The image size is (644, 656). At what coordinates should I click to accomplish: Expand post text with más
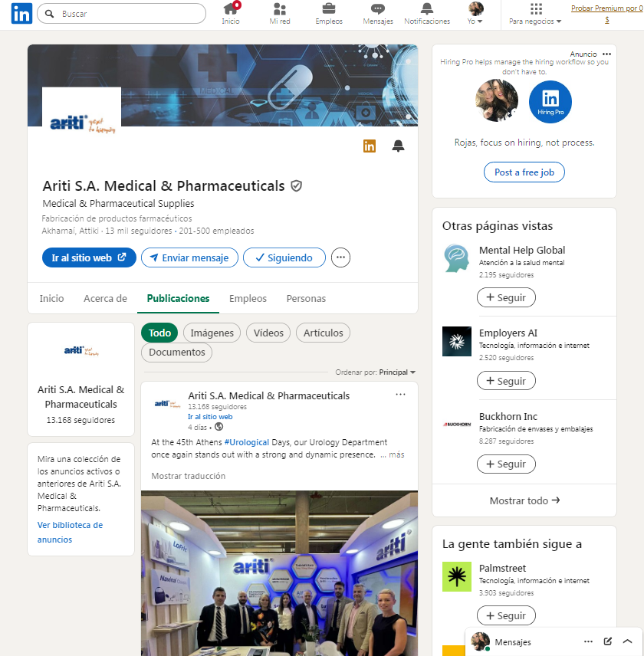pos(396,454)
